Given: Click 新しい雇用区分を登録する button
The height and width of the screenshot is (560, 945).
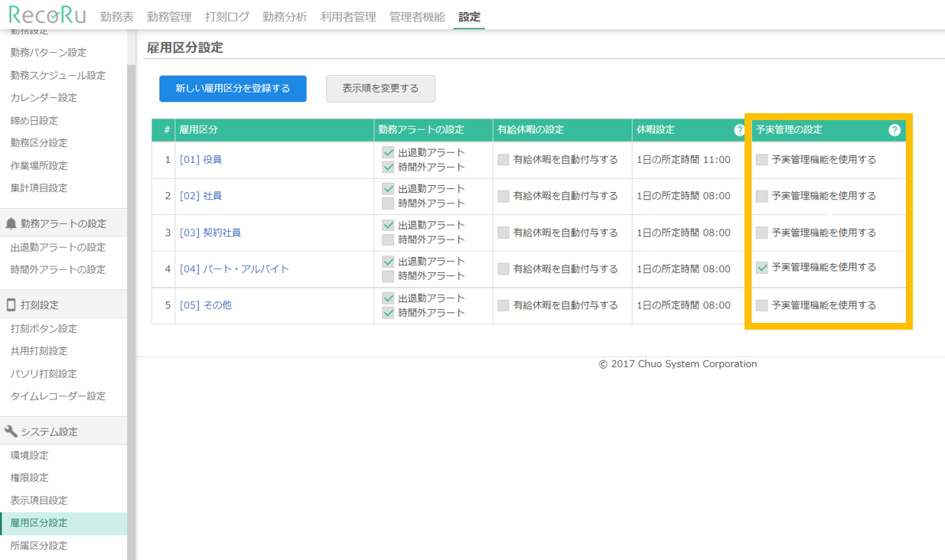Looking at the screenshot, I should click(233, 89).
